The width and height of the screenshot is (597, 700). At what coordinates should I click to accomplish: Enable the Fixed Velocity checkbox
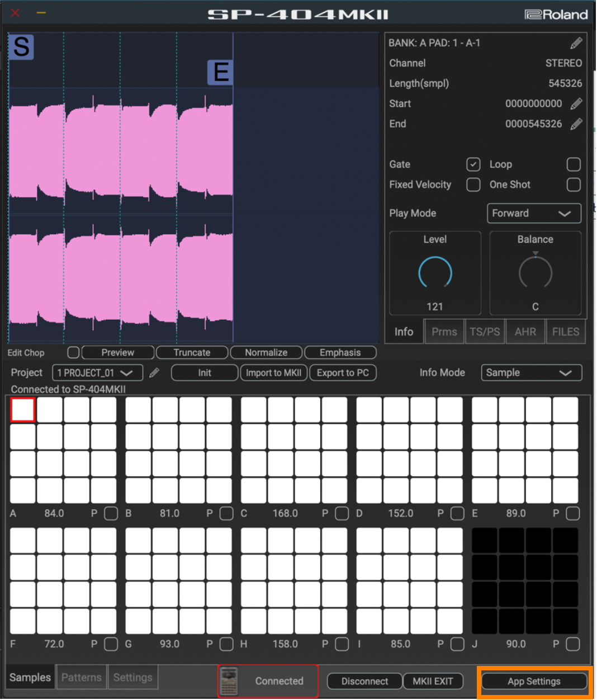[473, 185]
